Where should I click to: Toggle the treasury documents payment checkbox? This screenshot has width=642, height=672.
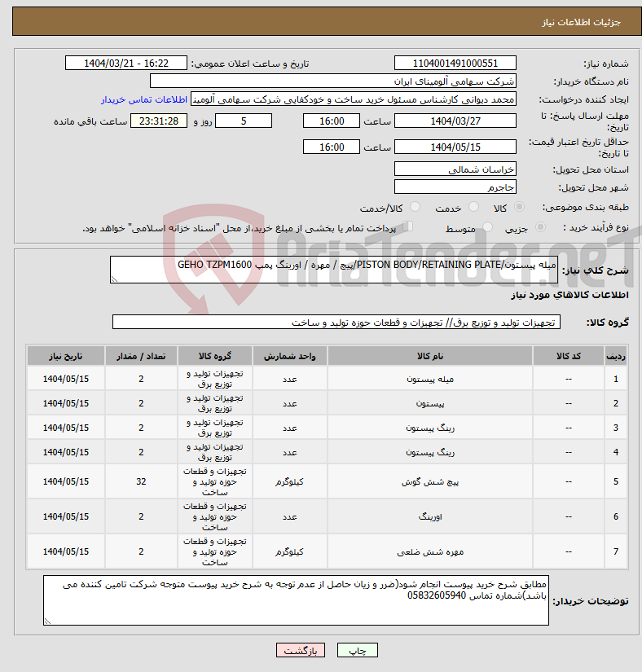click(x=407, y=226)
